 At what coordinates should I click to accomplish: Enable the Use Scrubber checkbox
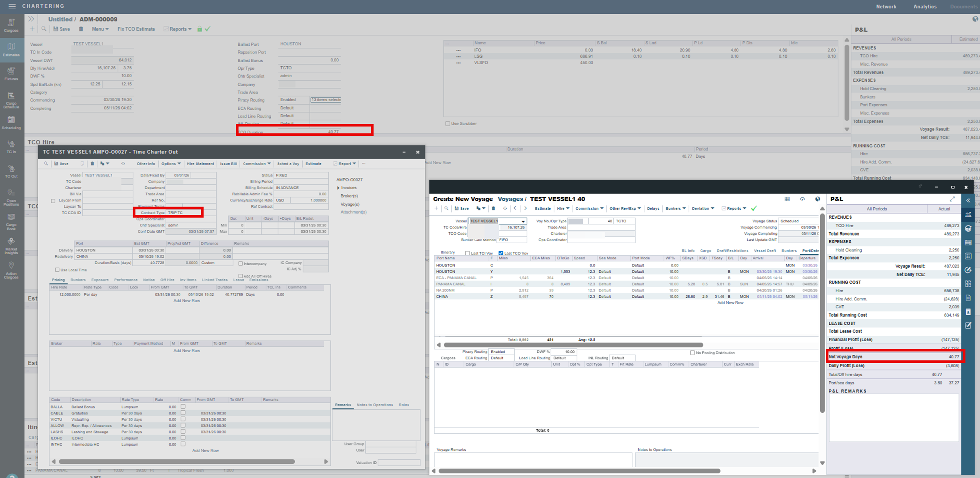448,124
